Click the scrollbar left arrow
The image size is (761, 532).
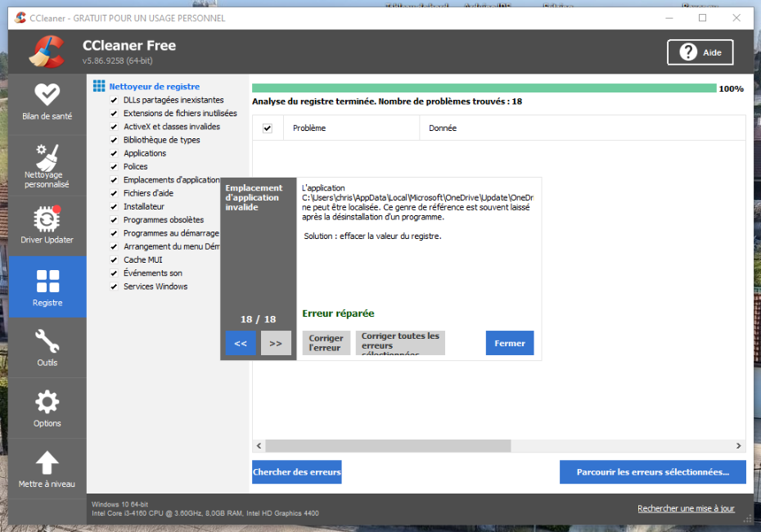coord(259,445)
